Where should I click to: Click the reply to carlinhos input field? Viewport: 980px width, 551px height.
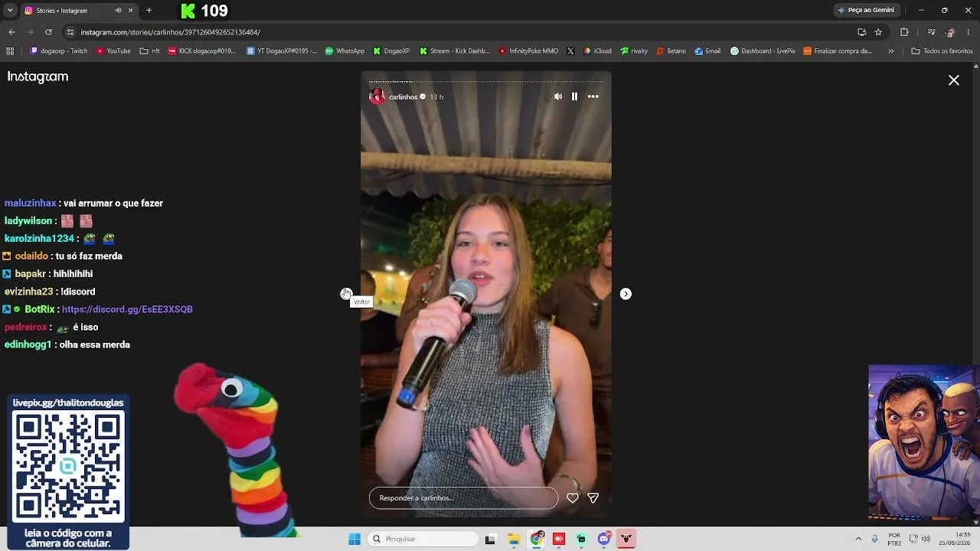pos(464,498)
